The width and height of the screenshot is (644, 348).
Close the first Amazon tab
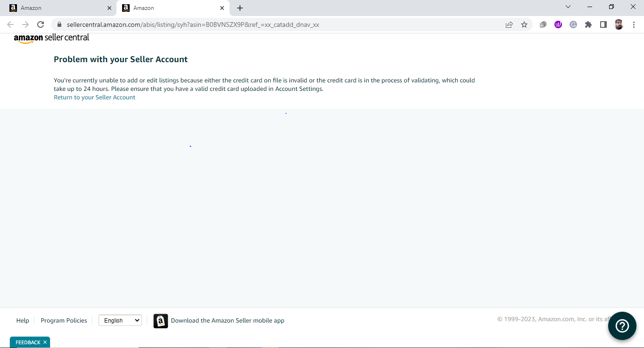coord(109,8)
